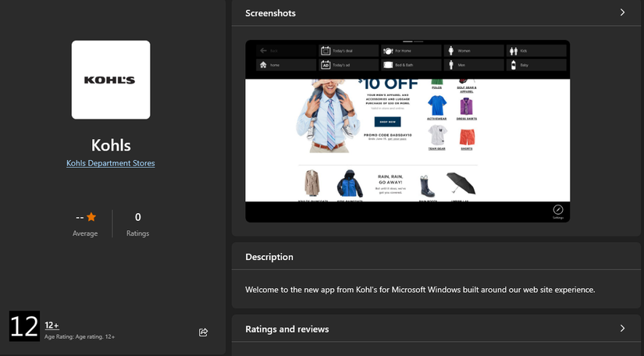Expand the Ratings and reviews chevron
This screenshot has height=356, width=644.
click(622, 328)
